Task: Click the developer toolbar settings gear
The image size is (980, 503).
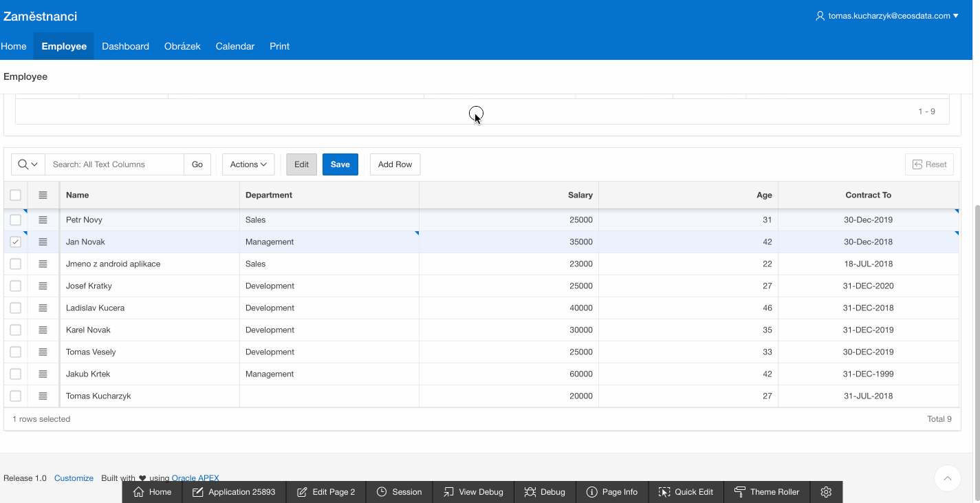Action: (x=826, y=492)
